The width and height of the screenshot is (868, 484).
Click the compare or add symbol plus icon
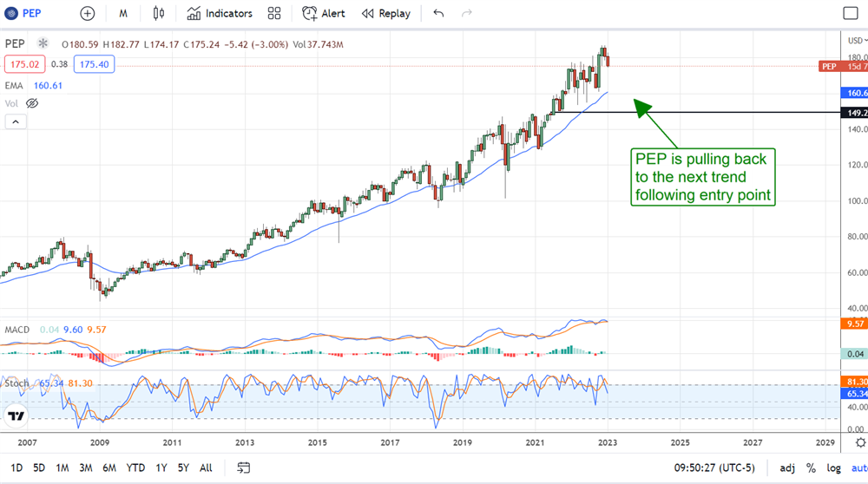click(88, 13)
